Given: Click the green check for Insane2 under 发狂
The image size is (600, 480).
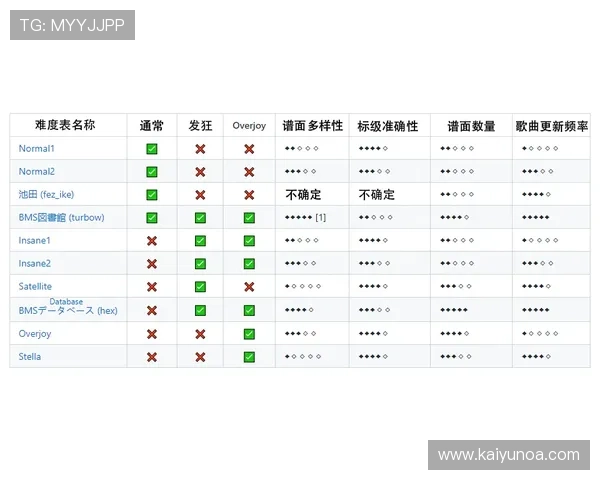Looking at the screenshot, I should (x=200, y=264).
